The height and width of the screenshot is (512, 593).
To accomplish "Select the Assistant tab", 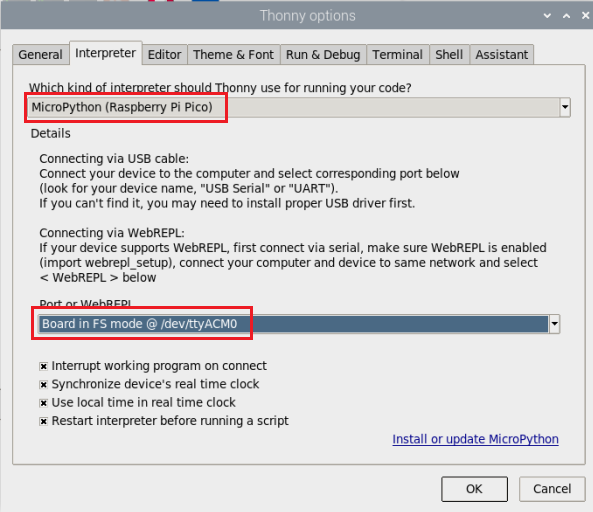I will tap(501, 54).
